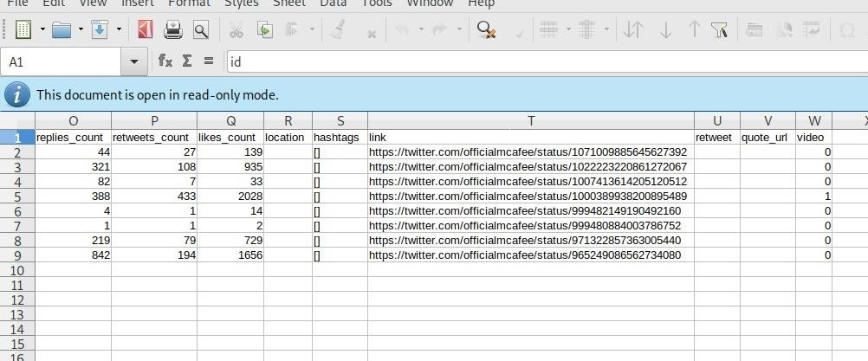The width and height of the screenshot is (868, 361).
Task: Click the Cut scissors icon
Action: tap(236, 29)
